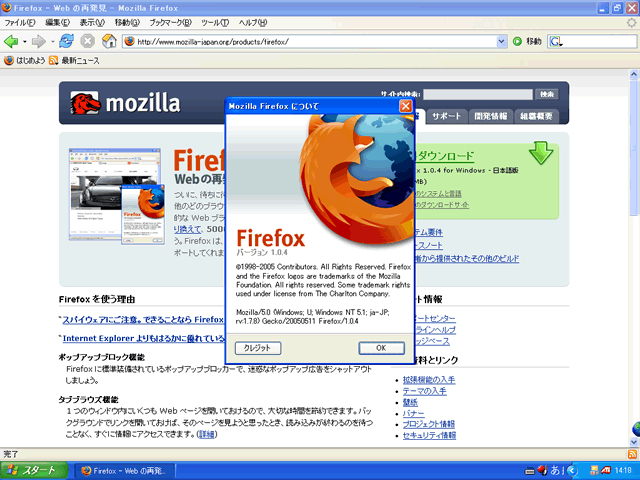Screen dimensions: 640x480
Task: Open the テーマの入手 link
Action: (x=424, y=391)
